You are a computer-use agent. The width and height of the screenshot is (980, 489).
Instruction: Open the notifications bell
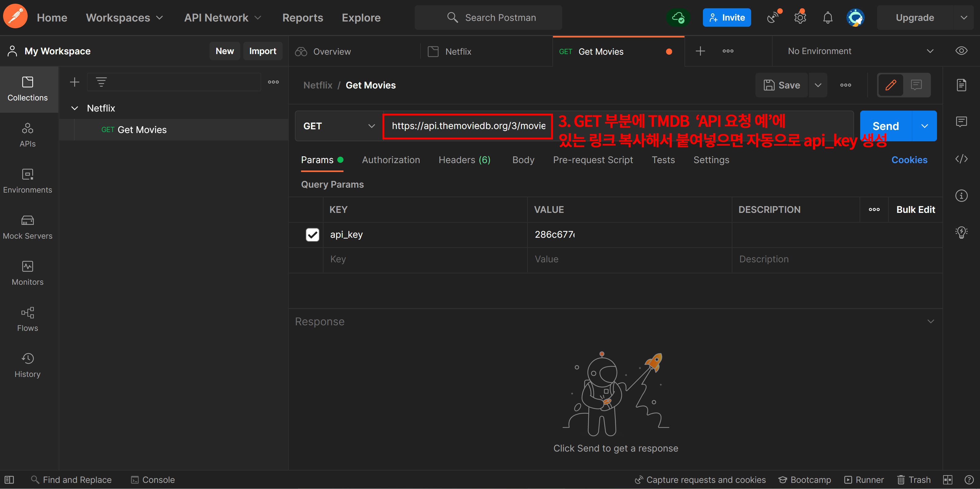(828, 18)
